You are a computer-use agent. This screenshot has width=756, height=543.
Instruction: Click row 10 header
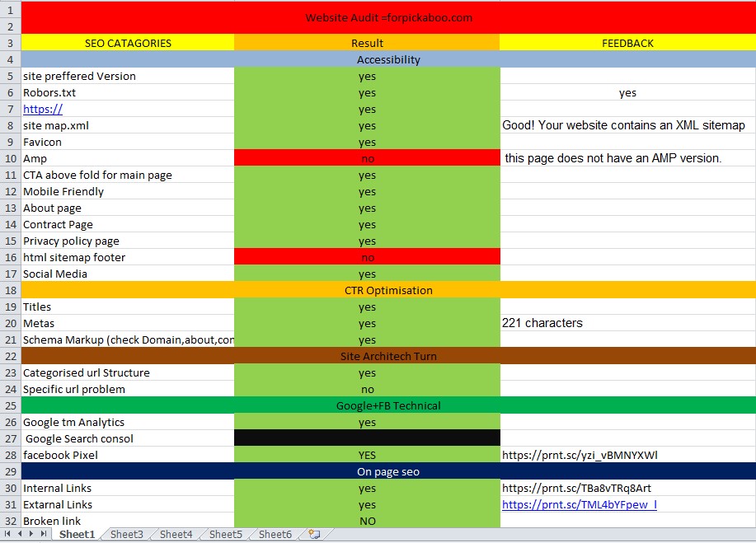pyautogui.click(x=8, y=158)
